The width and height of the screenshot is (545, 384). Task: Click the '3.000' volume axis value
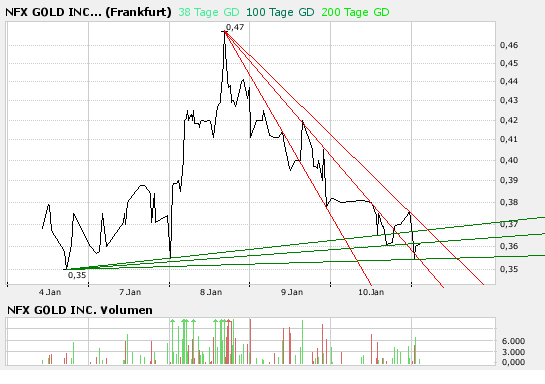point(513,352)
